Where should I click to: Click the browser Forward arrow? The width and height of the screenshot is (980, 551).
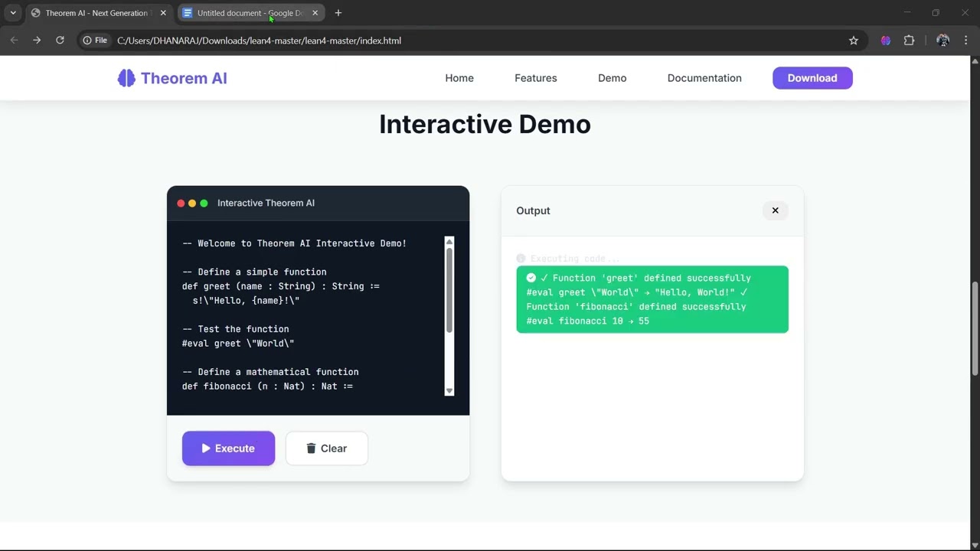pyautogui.click(x=37, y=41)
